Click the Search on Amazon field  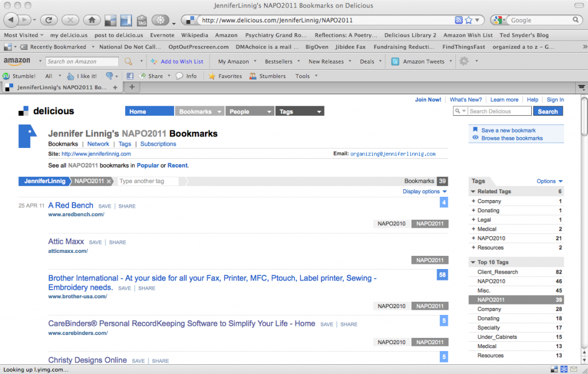82,61
